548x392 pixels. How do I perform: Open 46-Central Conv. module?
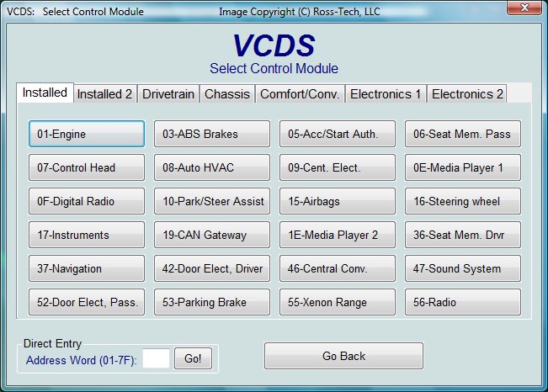click(338, 268)
